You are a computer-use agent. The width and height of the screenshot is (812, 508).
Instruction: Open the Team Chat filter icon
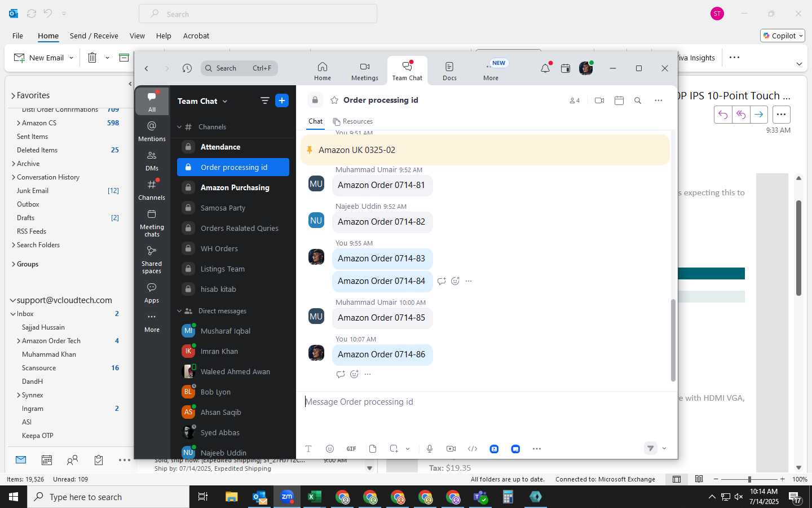pos(264,100)
